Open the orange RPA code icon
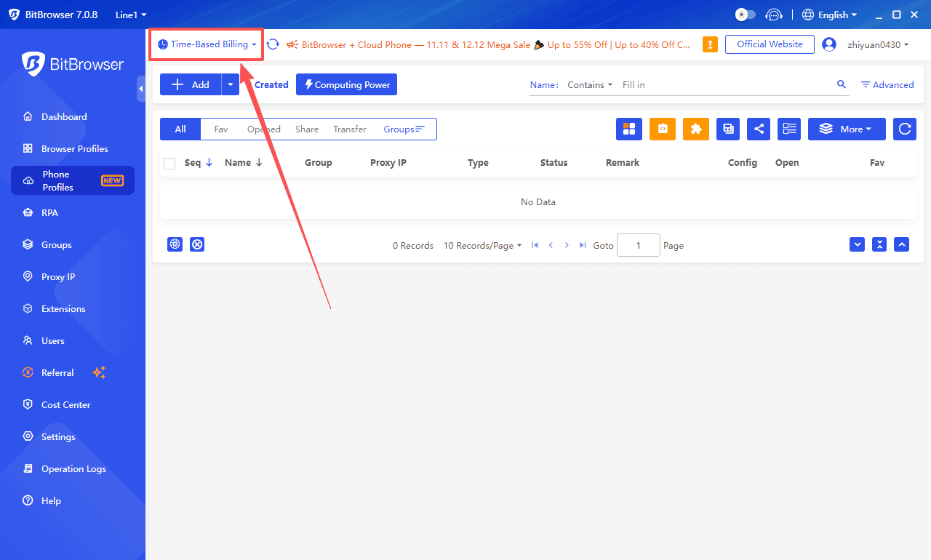 tap(662, 129)
